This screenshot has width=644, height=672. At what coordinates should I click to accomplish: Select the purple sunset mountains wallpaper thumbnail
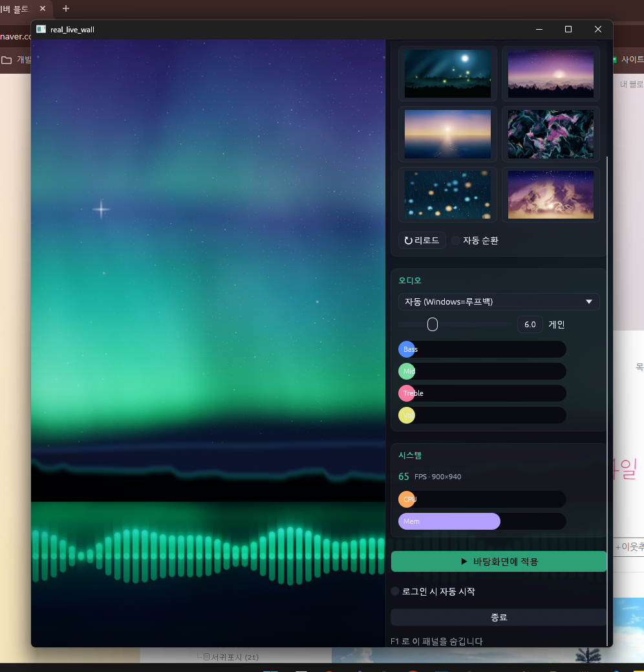[551, 74]
